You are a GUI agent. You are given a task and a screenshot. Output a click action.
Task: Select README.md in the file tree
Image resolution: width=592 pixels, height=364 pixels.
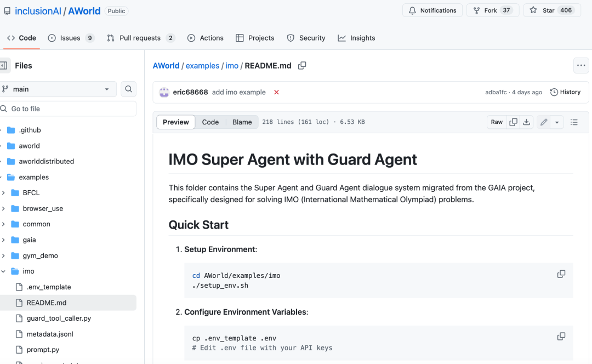(x=47, y=303)
